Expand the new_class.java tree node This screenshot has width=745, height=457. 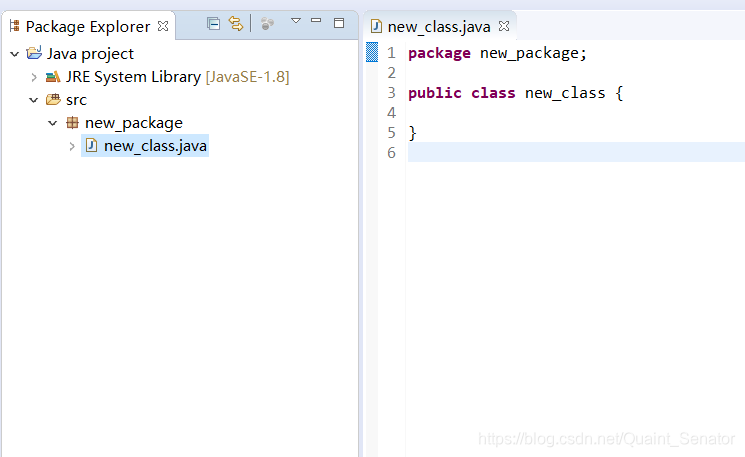(72, 146)
